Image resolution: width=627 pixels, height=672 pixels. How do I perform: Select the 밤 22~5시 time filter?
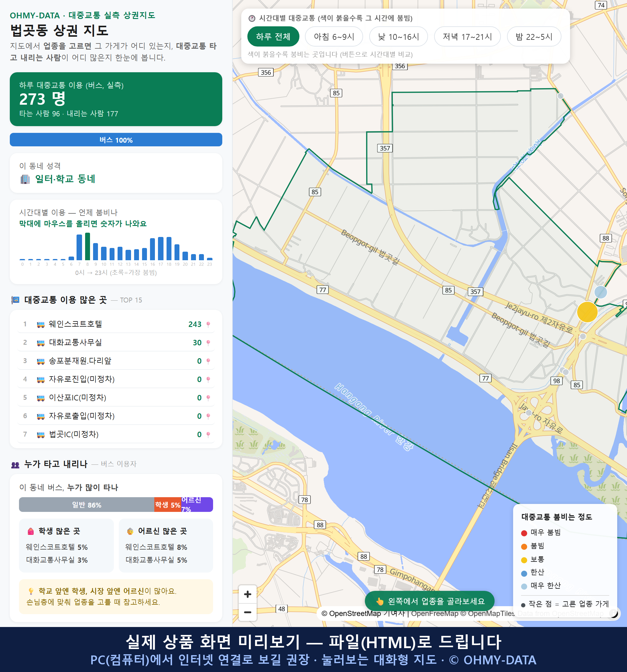[x=534, y=36]
